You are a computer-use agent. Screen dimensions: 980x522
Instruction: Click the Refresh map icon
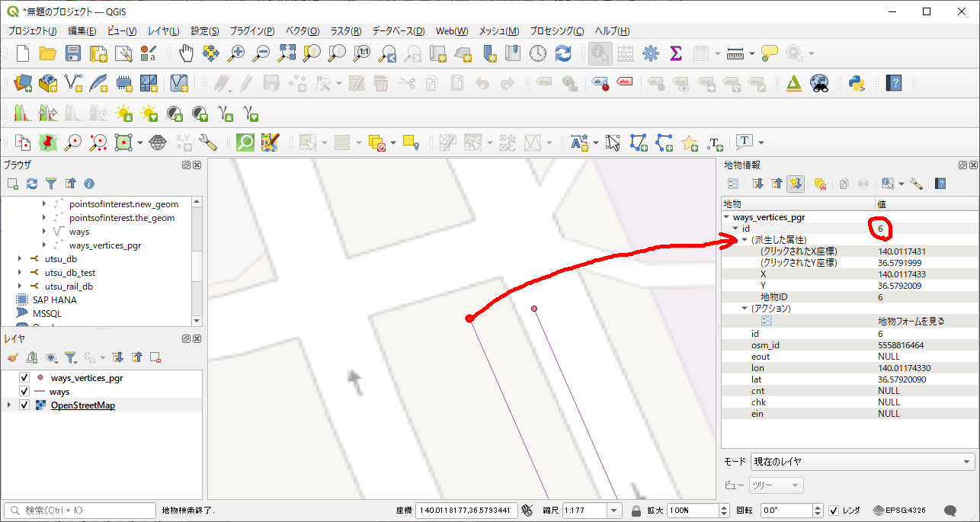click(x=563, y=53)
